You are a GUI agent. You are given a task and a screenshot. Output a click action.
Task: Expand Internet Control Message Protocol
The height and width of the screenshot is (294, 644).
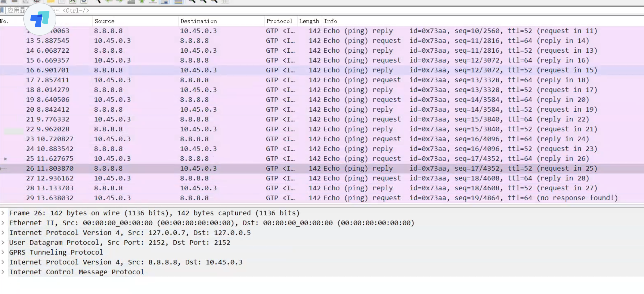pyautogui.click(x=3, y=272)
